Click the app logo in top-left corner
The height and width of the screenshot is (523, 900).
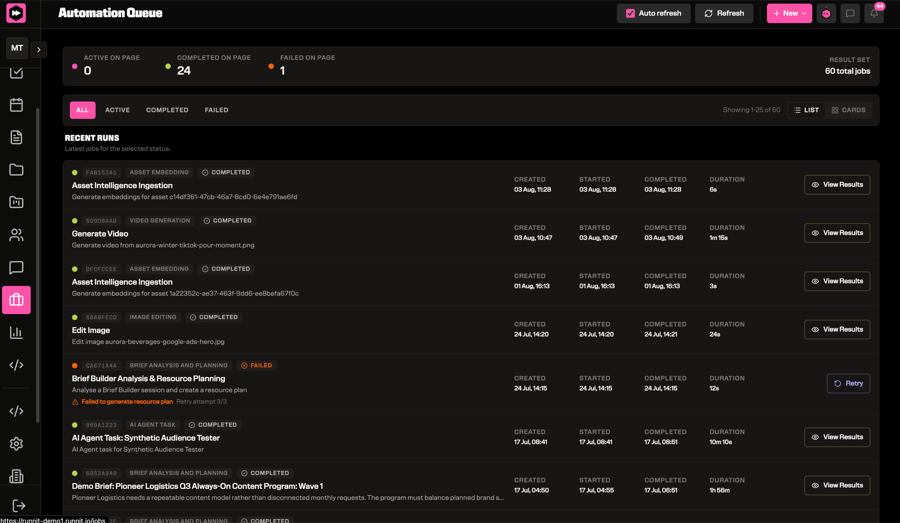coord(16,13)
